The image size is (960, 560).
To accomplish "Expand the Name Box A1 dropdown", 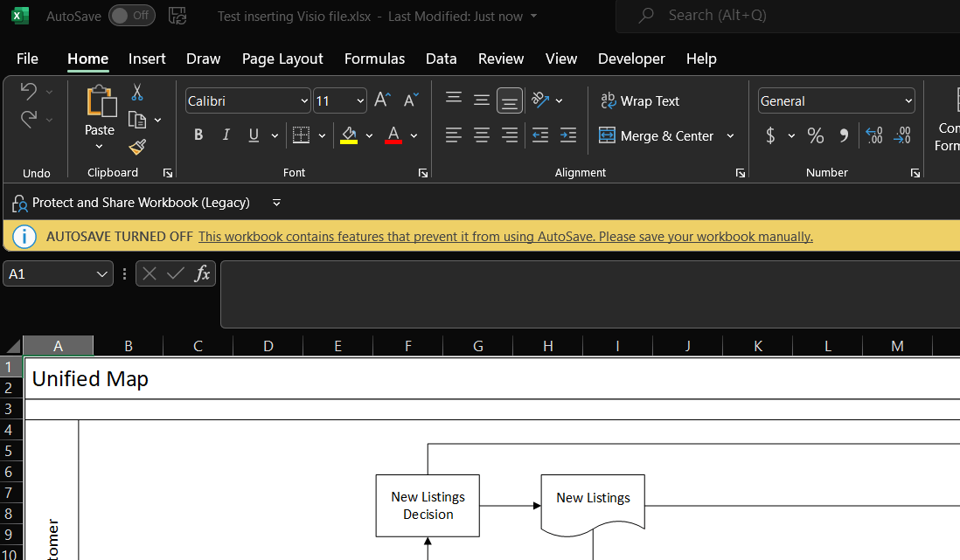I will point(101,274).
